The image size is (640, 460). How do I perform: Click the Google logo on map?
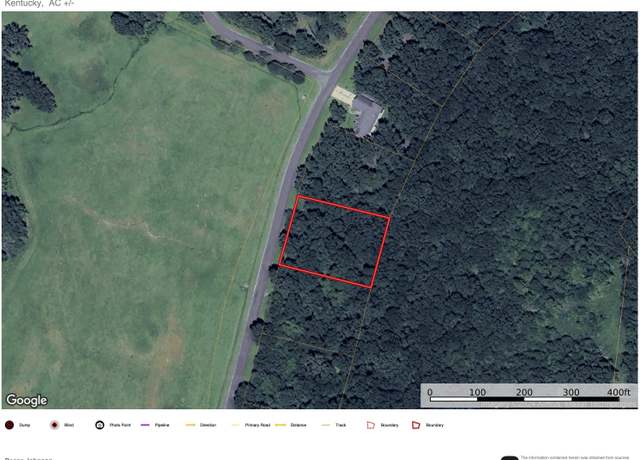(27, 400)
